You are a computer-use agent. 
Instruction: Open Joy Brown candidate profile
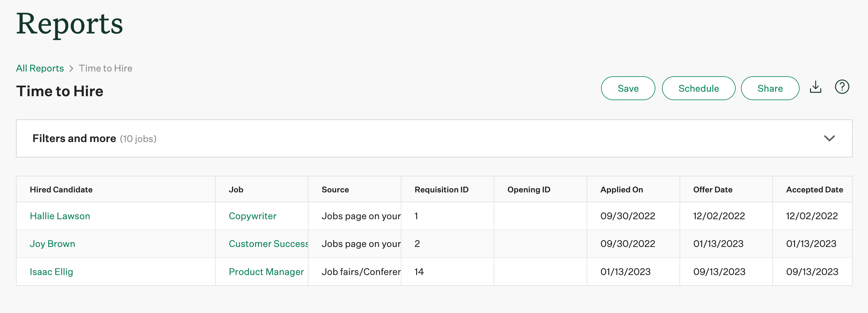(52, 244)
